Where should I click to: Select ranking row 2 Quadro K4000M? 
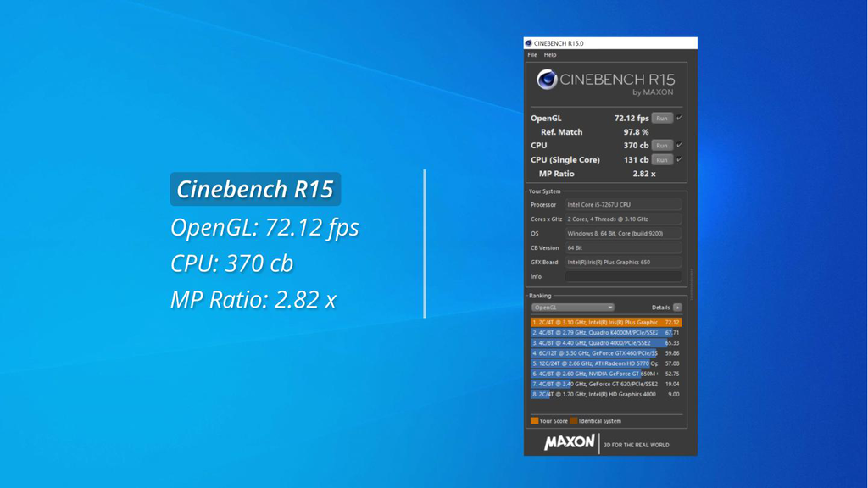tap(606, 333)
